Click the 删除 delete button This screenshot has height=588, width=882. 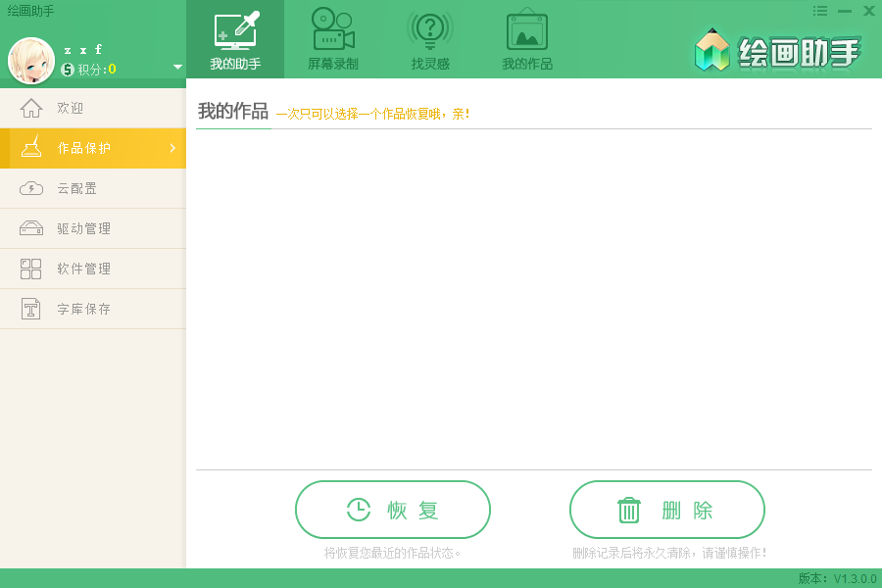pyautogui.click(x=667, y=510)
